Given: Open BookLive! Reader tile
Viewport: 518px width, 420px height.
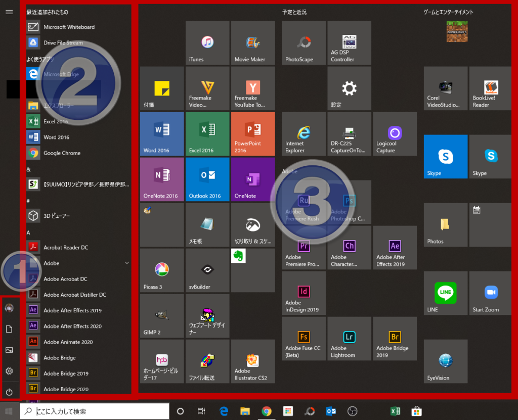Looking at the screenshot, I should click(x=490, y=88).
